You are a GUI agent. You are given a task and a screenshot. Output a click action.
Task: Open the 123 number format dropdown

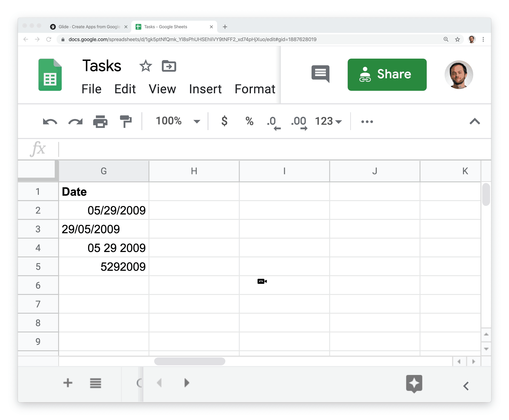[328, 122]
